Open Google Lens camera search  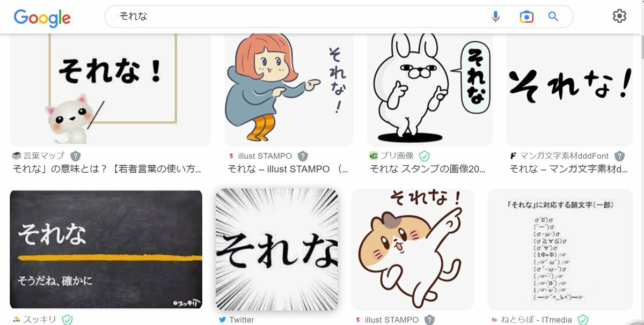tap(526, 17)
